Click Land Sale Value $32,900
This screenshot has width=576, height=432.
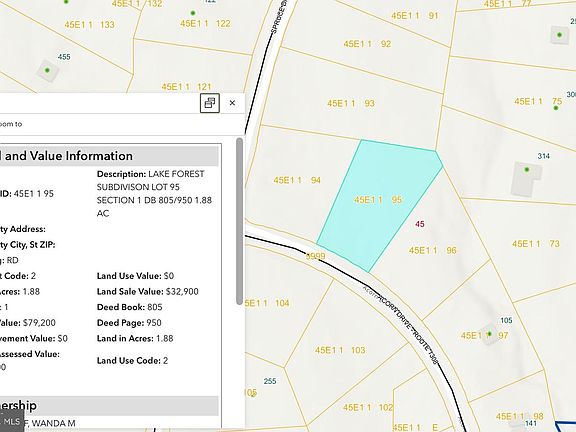pyautogui.click(x=148, y=291)
